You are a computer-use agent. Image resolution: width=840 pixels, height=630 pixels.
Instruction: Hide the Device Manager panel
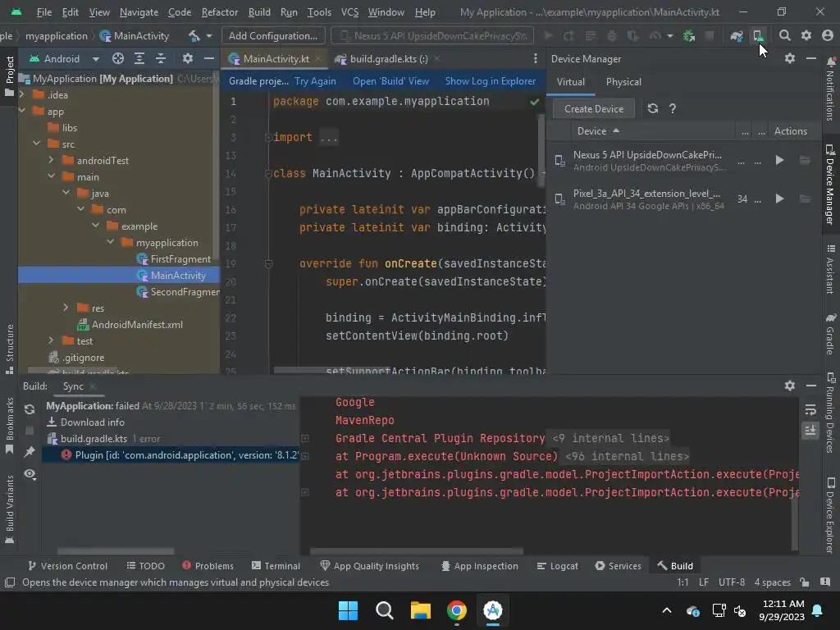pyautogui.click(x=811, y=58)
